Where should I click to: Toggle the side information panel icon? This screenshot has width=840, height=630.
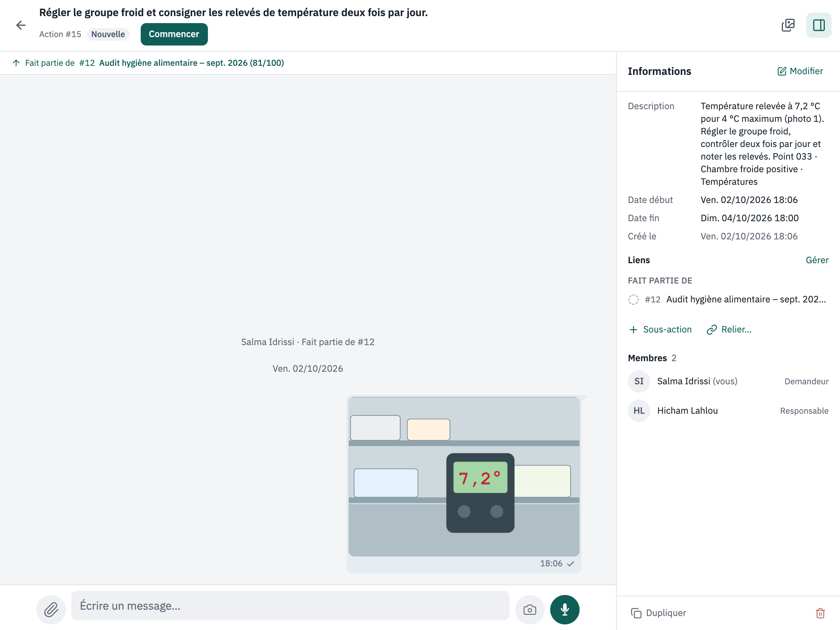(x=819, y=26)
